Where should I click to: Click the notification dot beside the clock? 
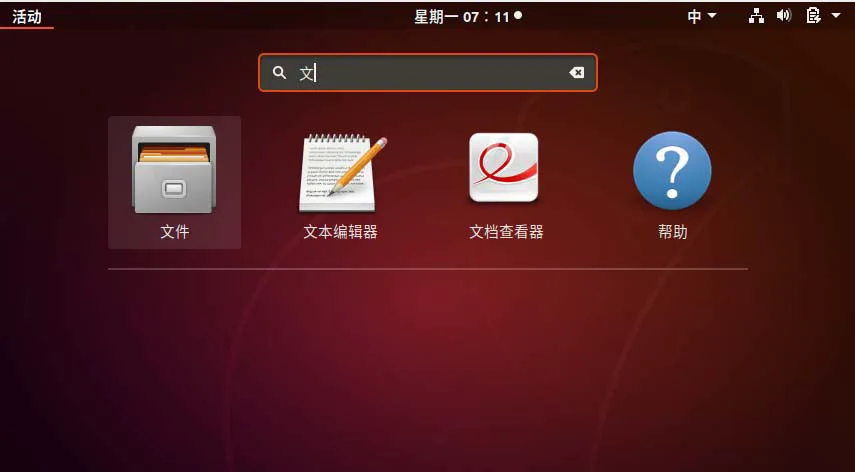coord(518,15)
